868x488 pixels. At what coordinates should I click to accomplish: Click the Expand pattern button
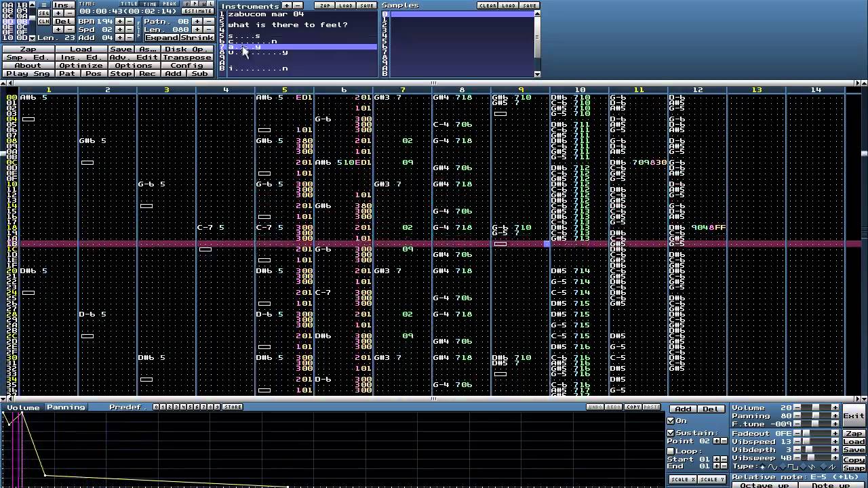(162, 37)
